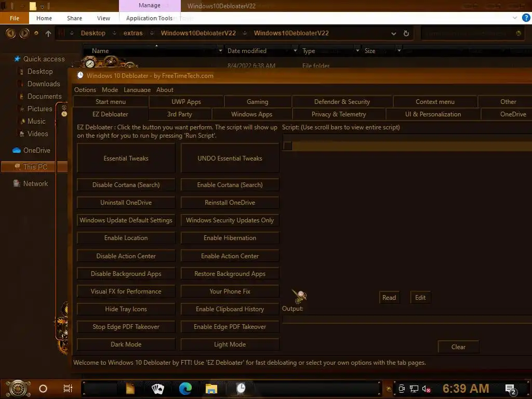Open the About menu
Screen dimensions: 532x399
[x=165, y=90]
